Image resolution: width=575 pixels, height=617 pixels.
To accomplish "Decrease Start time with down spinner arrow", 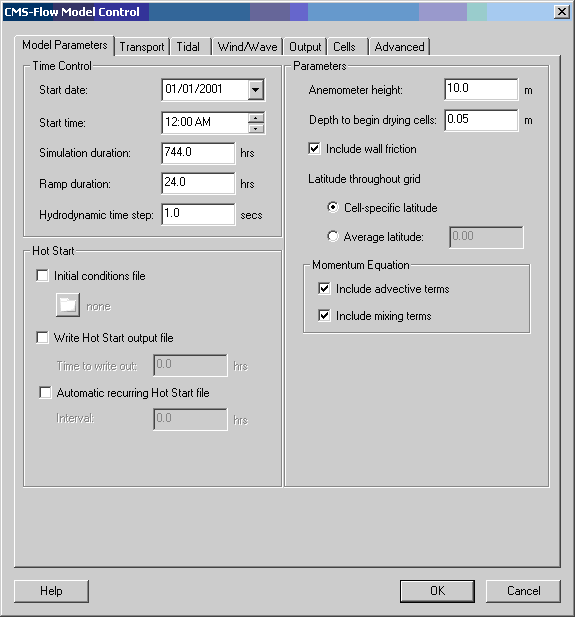I will pyautogui.click(x=256, y=128).
